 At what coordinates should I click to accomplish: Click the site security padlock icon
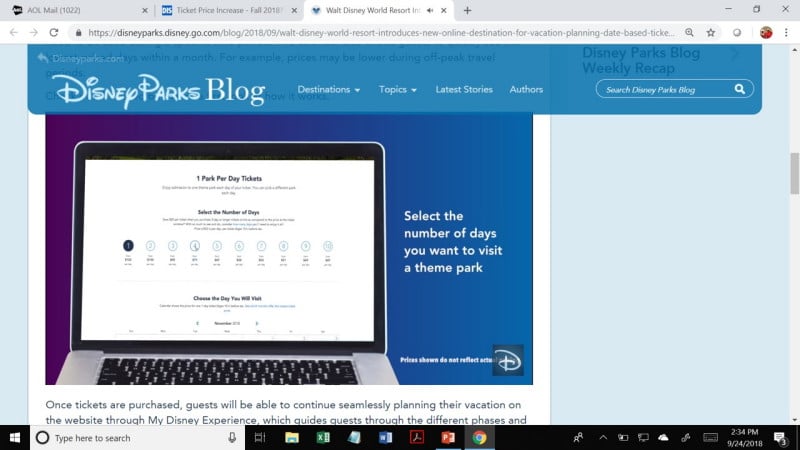pyautogui.click(x=78, y=33)
